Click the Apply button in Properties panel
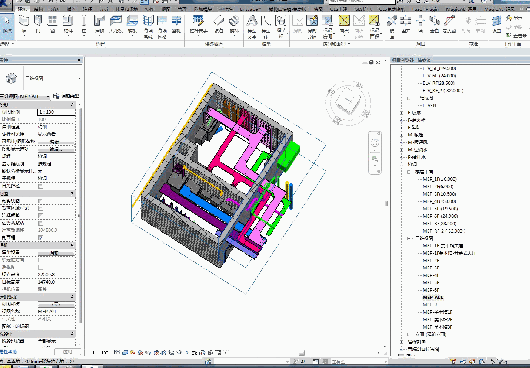The width and height of the screenshot is (530, 368). 67,352
